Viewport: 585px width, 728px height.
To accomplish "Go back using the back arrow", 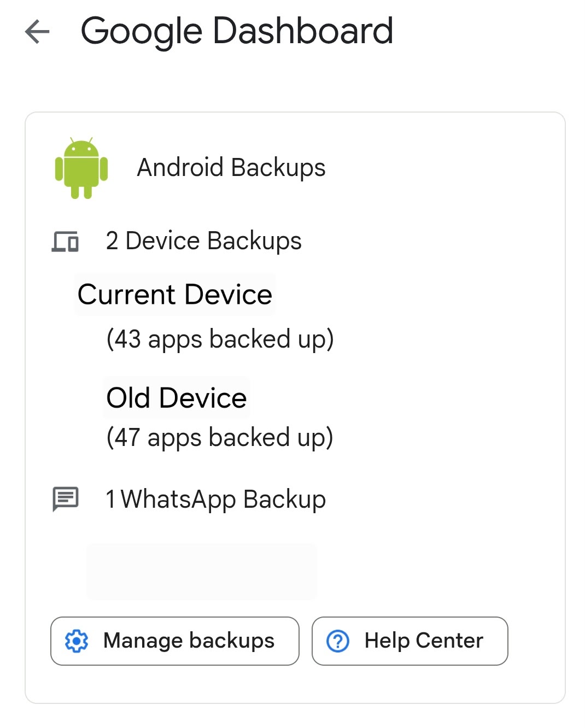I will [x=37, y=31].
